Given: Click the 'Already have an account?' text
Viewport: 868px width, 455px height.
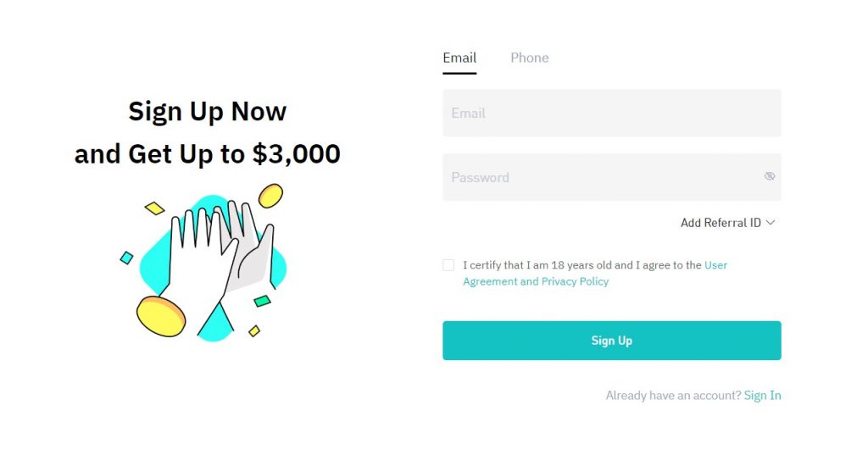Looking at the screenshot, I should tap(673, 395).
